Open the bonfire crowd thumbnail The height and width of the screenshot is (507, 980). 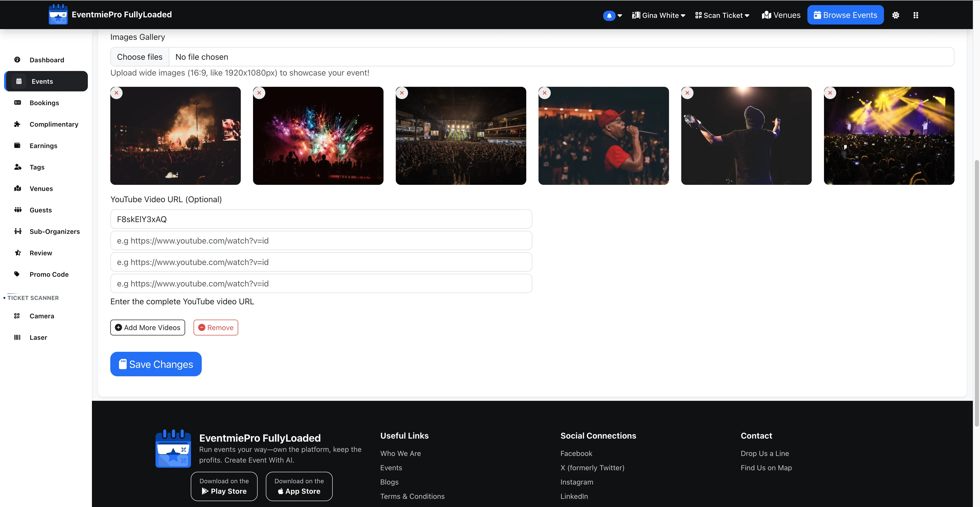click(175, 136)
